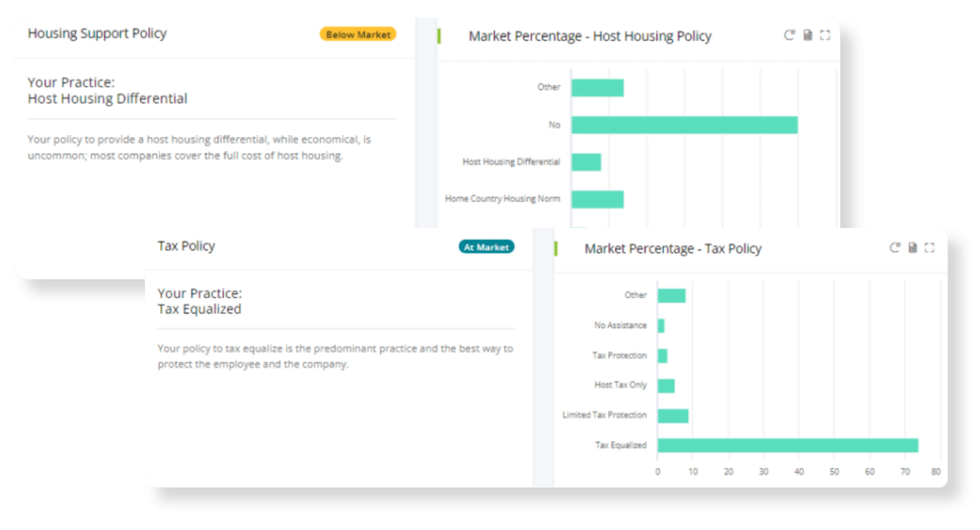Image resolution: width=980 pixels, height=530 pixels.
Task: Refresh the Tax Policy market chart
Action: [x=895, y=248]
